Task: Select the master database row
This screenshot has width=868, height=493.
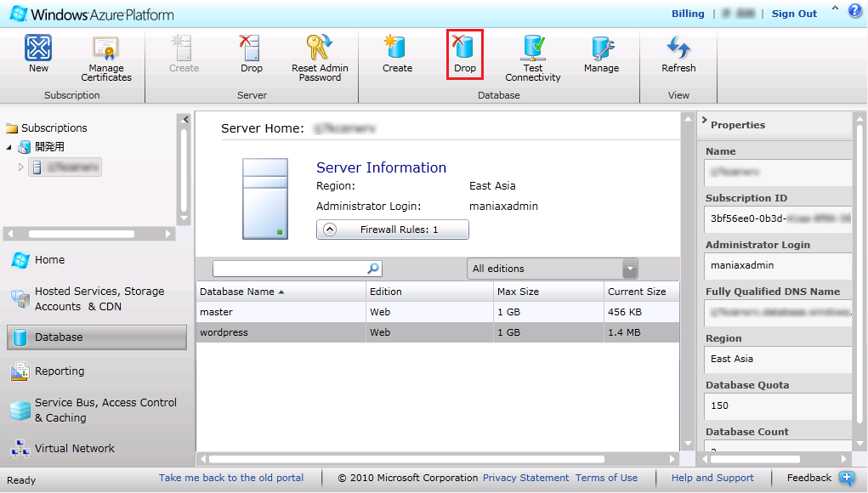Action: pos(437,312)
